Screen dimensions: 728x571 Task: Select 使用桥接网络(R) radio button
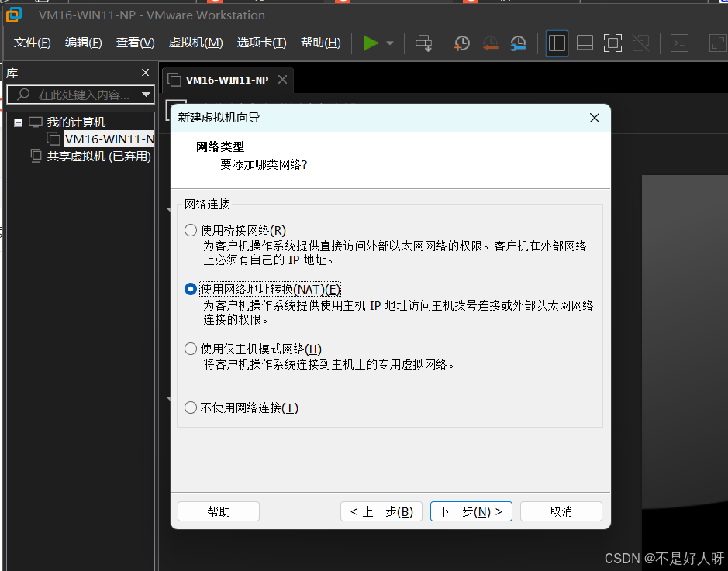(191, 230)
